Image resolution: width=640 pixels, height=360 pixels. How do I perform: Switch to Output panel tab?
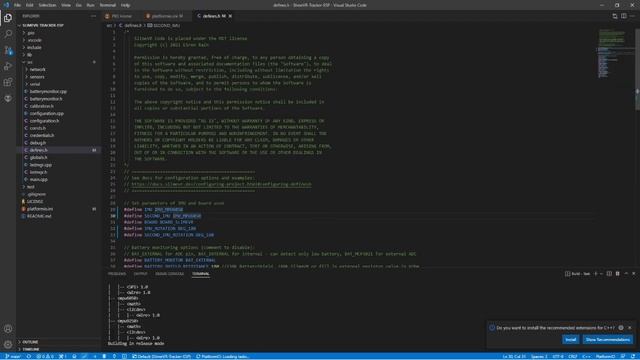tap(140, 273)
